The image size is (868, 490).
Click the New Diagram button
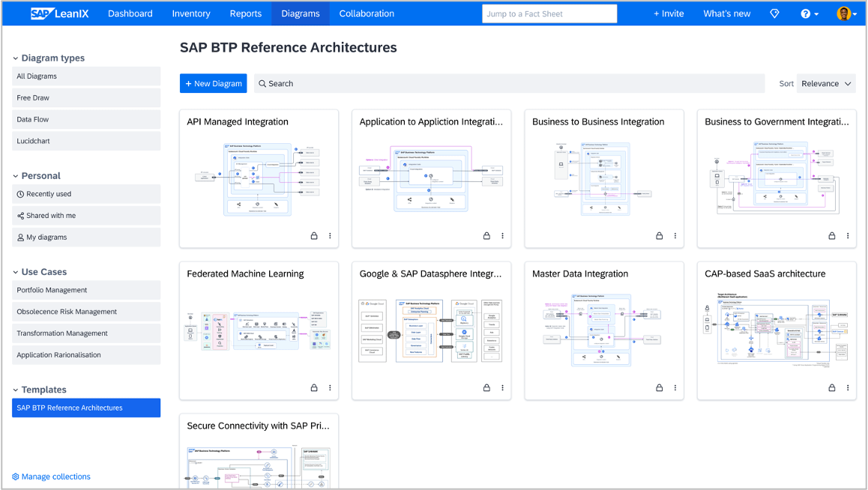pos(213,83)
